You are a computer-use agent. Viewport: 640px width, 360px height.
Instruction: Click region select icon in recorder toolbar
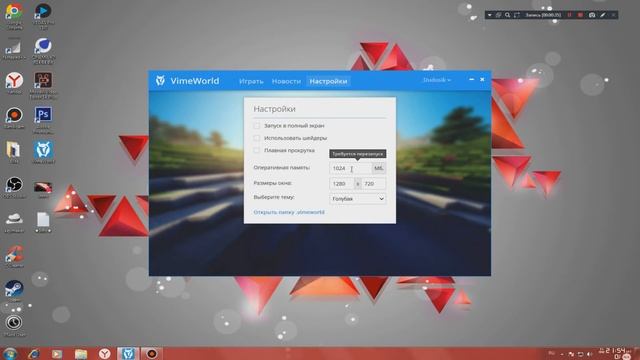[517, 15]
